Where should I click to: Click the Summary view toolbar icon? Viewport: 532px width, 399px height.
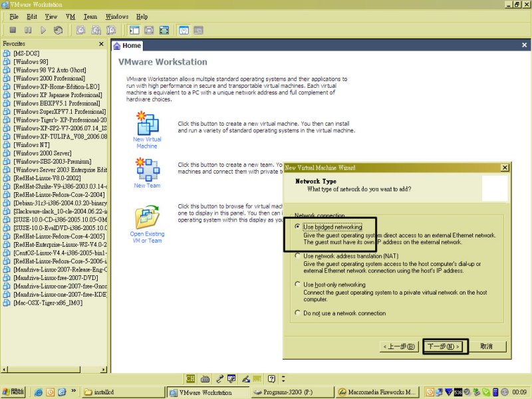click(x=184, y=30)
